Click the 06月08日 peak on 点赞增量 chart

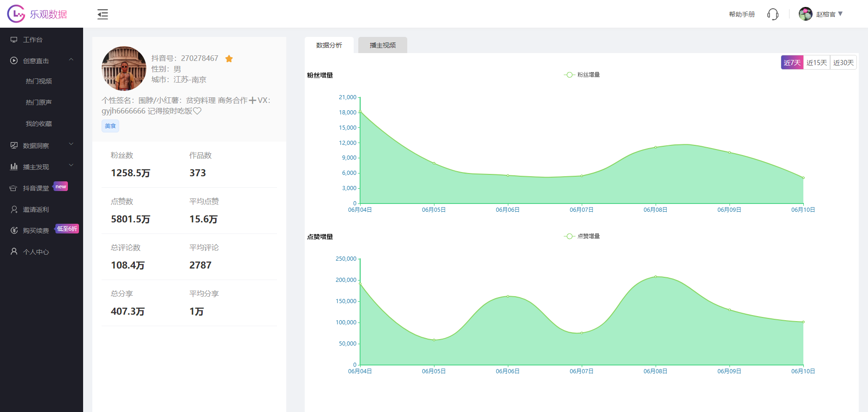(656, 277)
